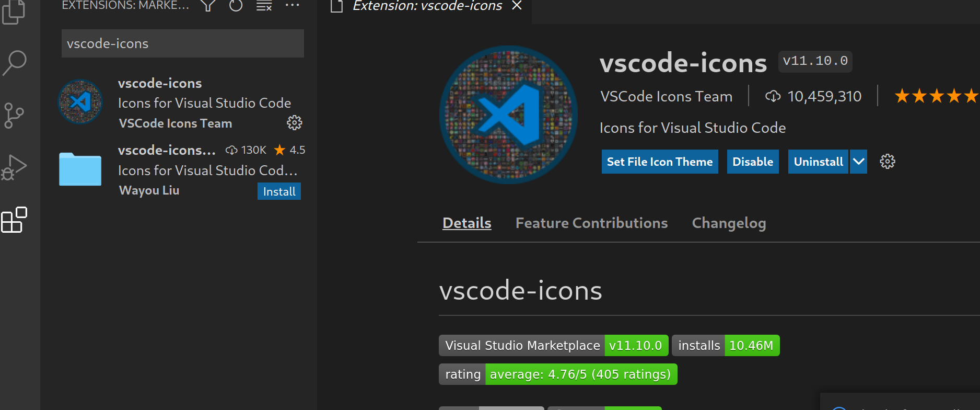Close the Extension: vscode-icons editor tab

517,6
